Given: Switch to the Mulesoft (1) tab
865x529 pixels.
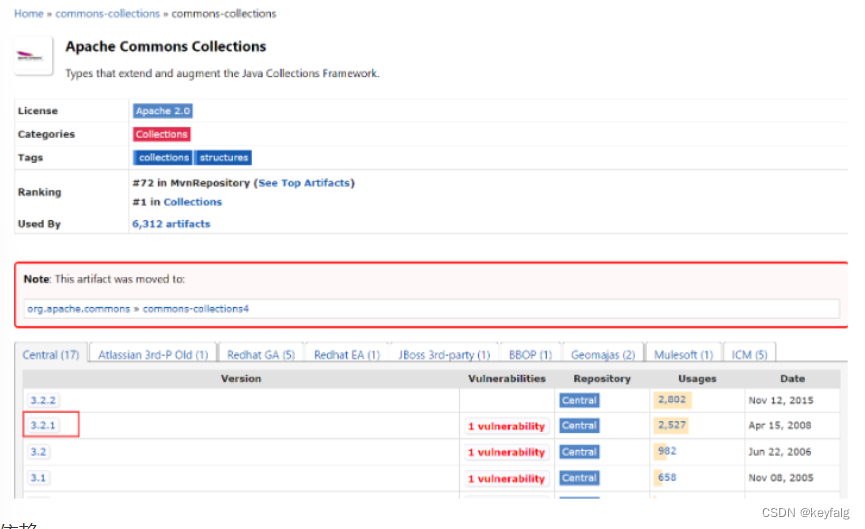Looking at the screenshot, I should [684, 355].
